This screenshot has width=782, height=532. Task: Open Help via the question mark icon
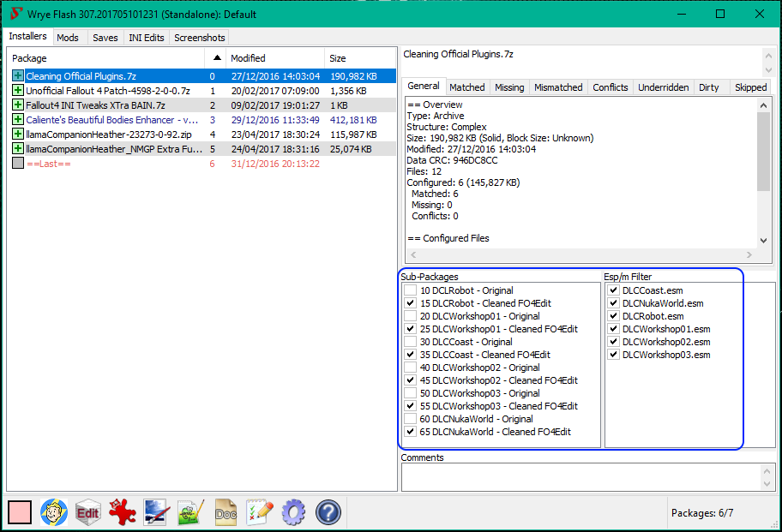click(328, 512)
